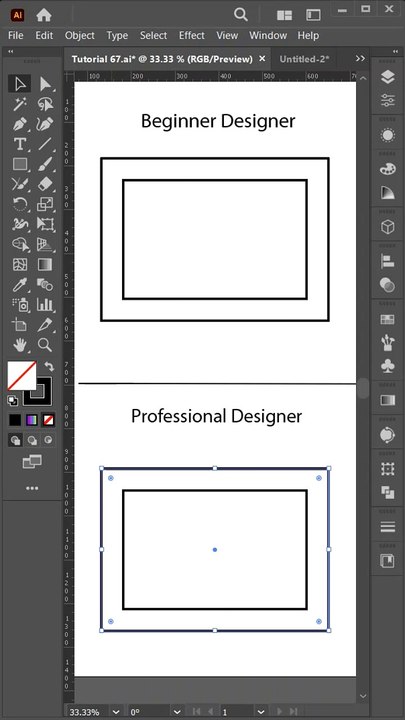Select the Gradient tool in toolbar
The height and width of the screenshot is (720, 405).
click(x=45, y=264)
